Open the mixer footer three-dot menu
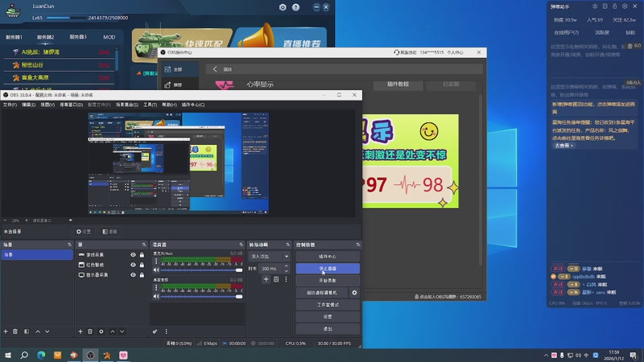The height and width of the screenshot is (362, 644). pos(167,331)
